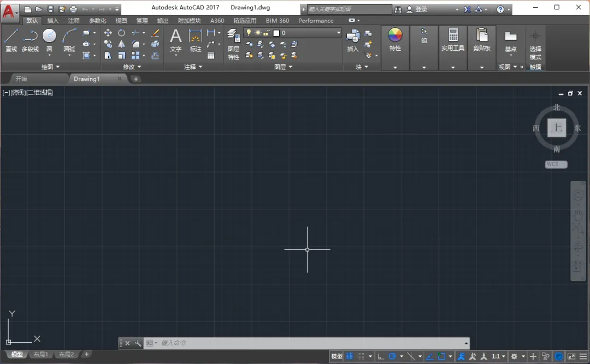The width and height of the screenshot is (590, 364).
Task: Expand the Annotation (注释) panel
Action: pos(193,67)
